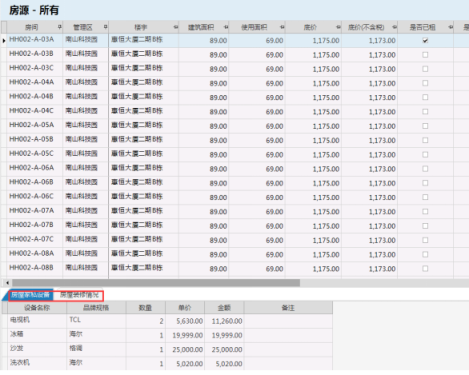Click the filter icon in 底价 column header
This screenshot has width=469, height=375.
coord(338,27)
